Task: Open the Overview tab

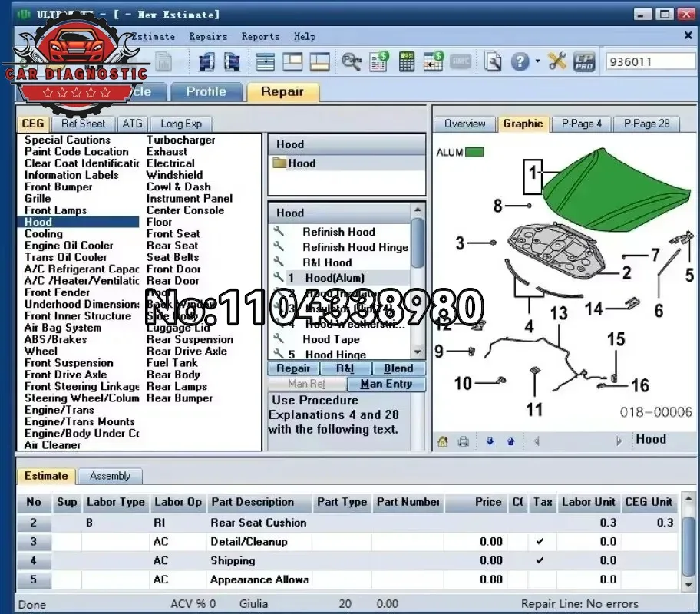Action: tap(464, 124)
